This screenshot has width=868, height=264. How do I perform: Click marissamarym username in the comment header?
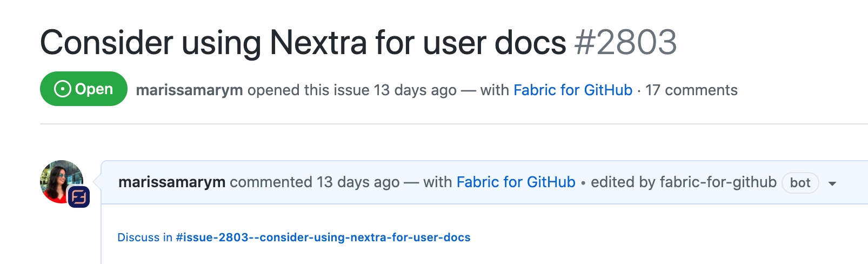point(172,182)
